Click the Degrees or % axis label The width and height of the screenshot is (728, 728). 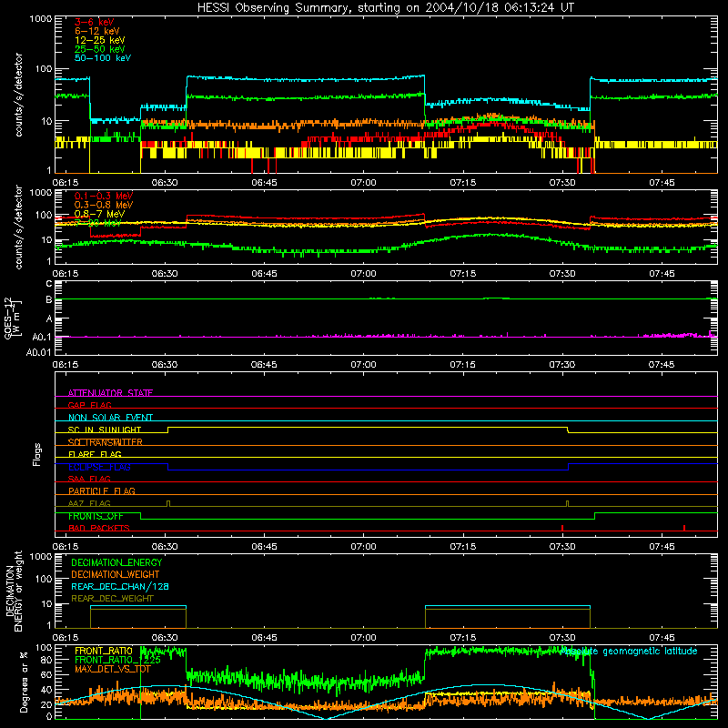(x=24, y=682)
